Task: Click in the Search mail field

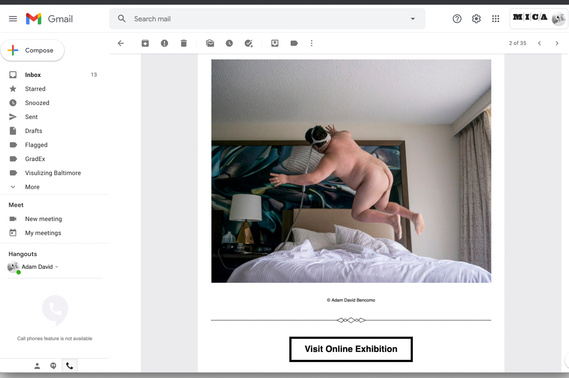Action: (269, 19)
